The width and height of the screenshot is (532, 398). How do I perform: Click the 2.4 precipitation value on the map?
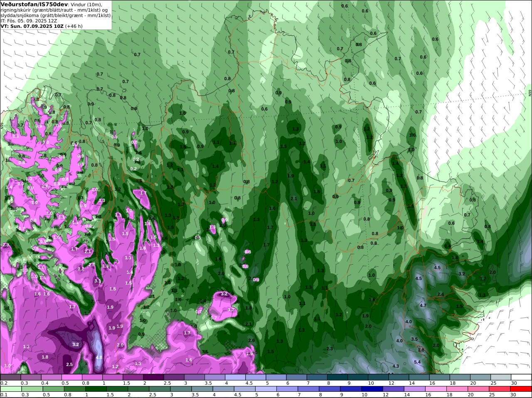point(441,294)
